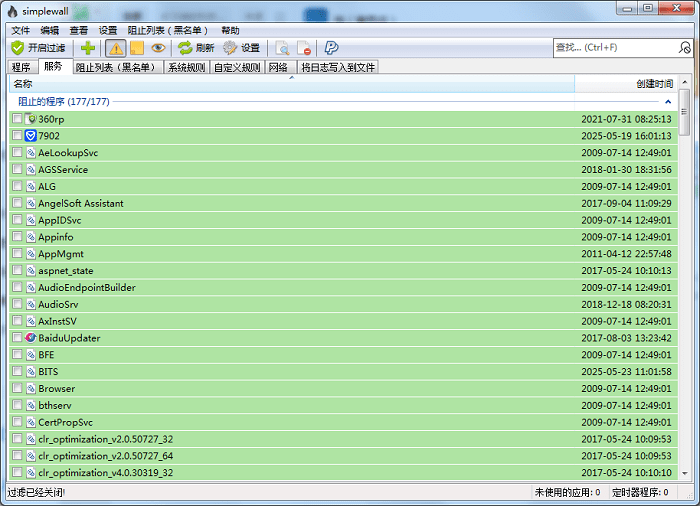The height and width of the screenshot is (506, 700).
Task: Click the yellow note log icon
Action: (137, 48)
